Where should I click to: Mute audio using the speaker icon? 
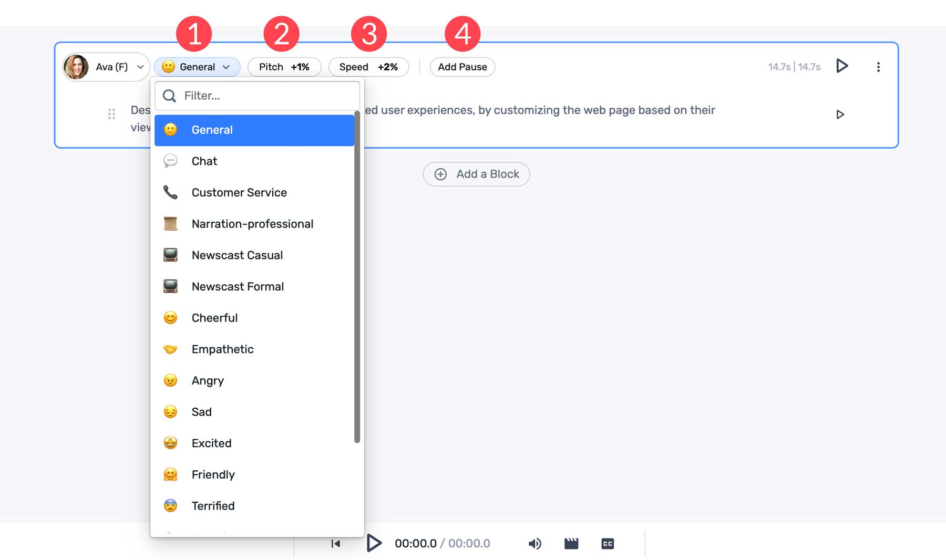click(x=535, y=543)
